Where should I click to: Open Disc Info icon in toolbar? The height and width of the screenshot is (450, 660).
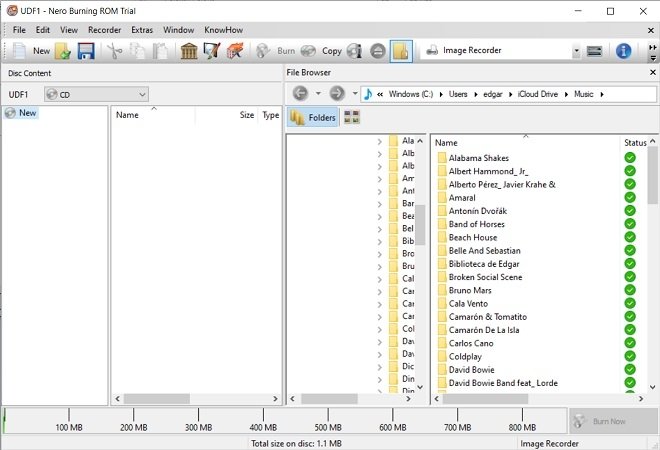354,51
